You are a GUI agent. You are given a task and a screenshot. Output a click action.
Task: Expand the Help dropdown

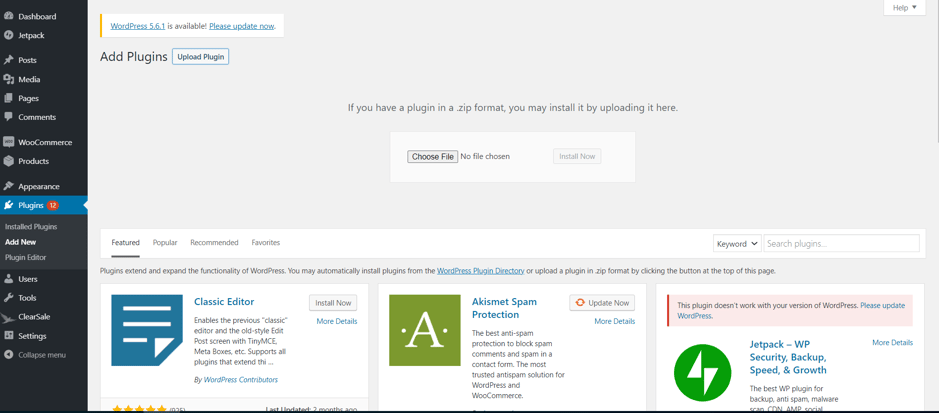point(904,8)
